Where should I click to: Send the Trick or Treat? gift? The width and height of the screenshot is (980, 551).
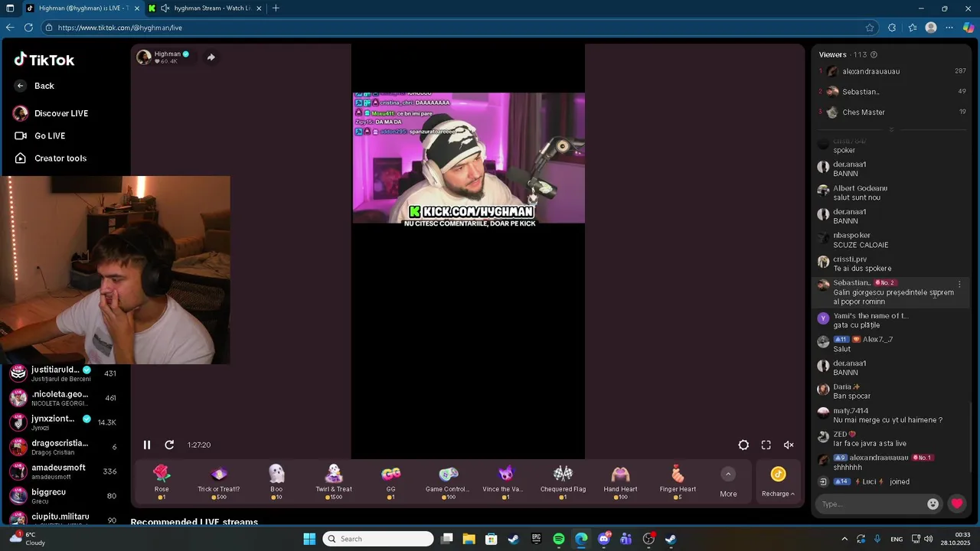[x=219, y=482]
